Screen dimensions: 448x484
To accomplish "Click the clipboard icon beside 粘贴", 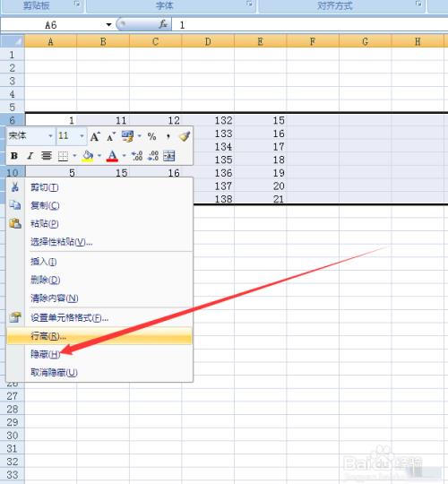I will pyautogui.click(x=15, y=223).
